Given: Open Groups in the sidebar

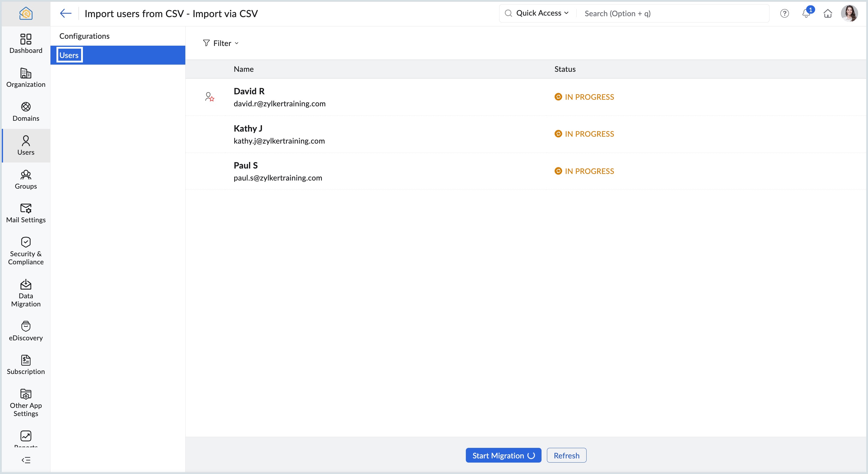Looking at the screenshot, I should [x=26, y=179].
